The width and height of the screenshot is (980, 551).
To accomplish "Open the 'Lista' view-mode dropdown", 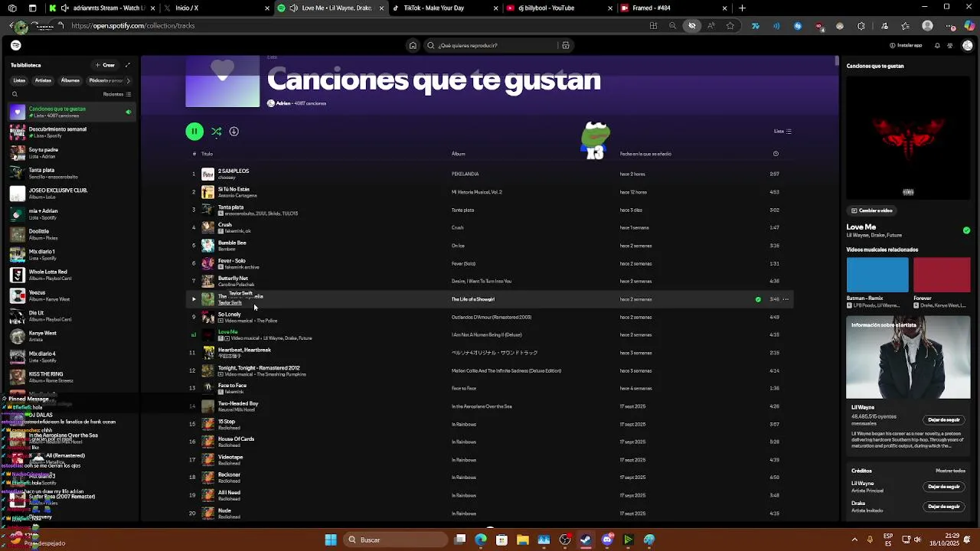I will (x=782, y=131).
